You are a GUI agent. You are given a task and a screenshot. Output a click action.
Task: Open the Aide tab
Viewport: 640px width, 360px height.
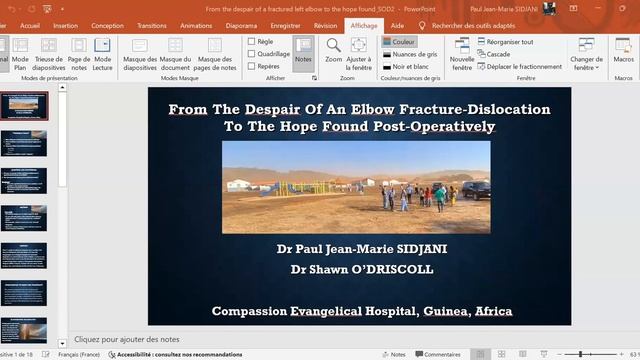(397, 26)
